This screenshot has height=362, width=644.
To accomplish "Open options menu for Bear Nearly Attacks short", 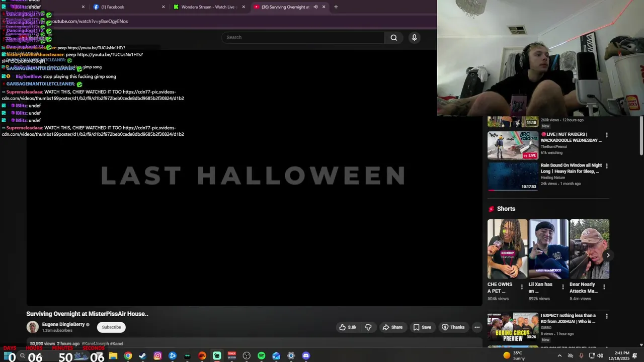I will 604,287.
